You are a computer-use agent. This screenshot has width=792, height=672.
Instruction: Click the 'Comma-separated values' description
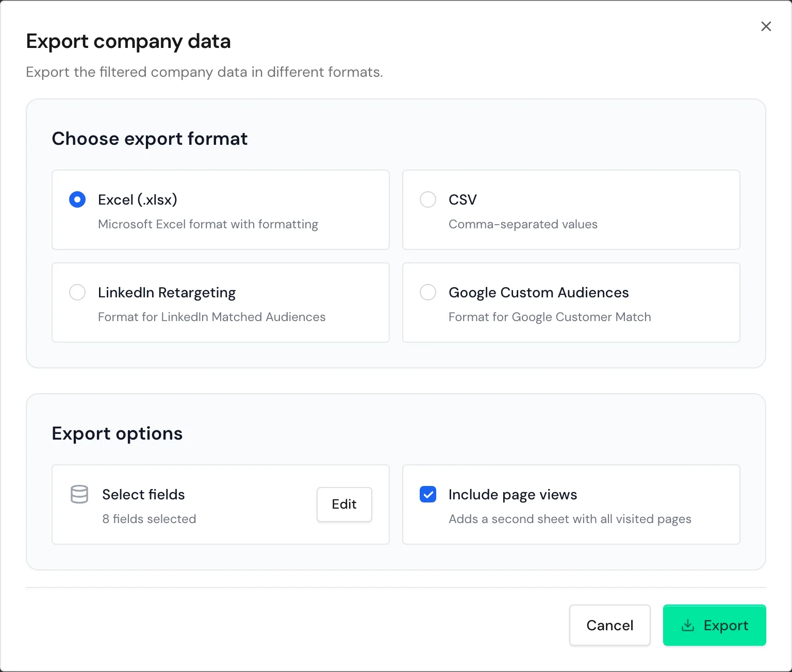(x=523, y=224)
